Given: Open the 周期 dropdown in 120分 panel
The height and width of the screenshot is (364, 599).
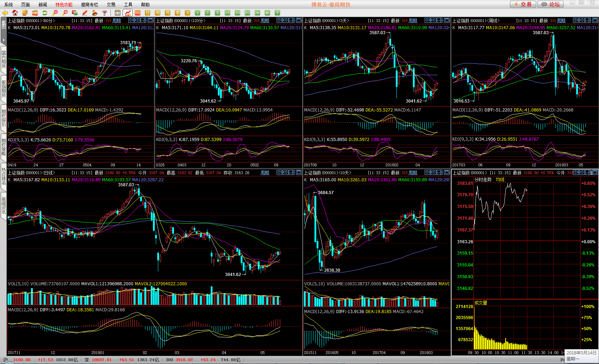Looking at the screenshot, I should tap(265, 21).
